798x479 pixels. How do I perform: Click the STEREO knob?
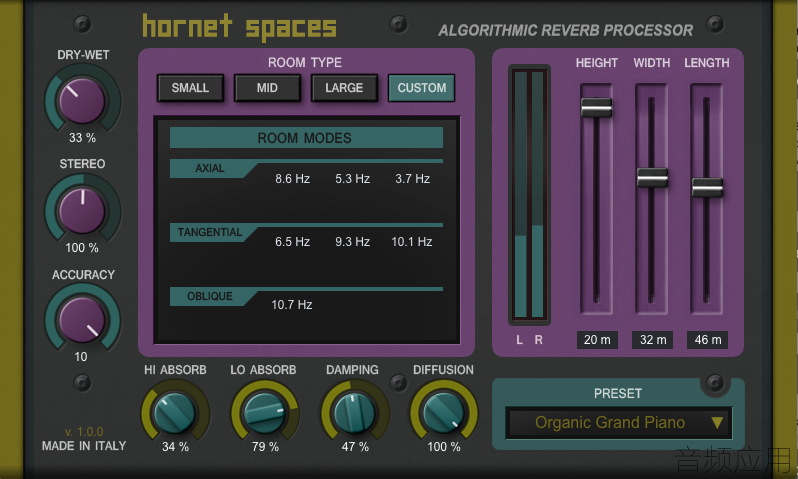click(x=82, y=211)
